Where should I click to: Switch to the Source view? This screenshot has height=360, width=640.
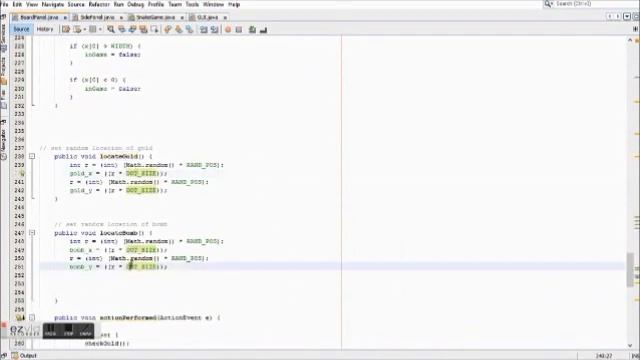coord(21,29)
